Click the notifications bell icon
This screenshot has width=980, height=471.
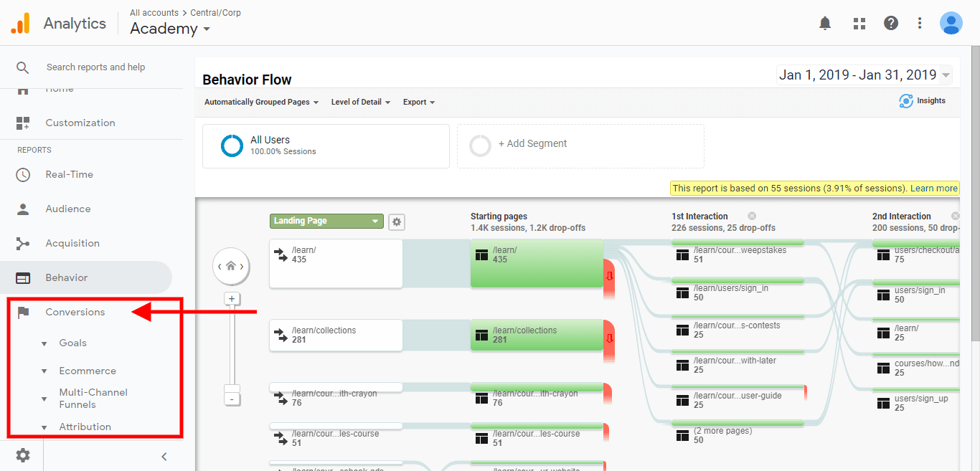click(x=825, y=24)
